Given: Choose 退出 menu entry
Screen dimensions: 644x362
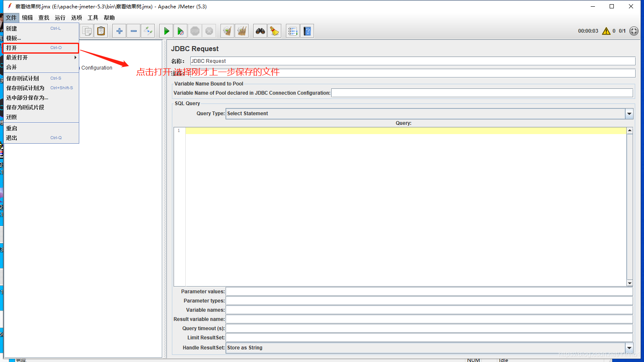Looking at the screenshot, I should (x=41, y=138).
